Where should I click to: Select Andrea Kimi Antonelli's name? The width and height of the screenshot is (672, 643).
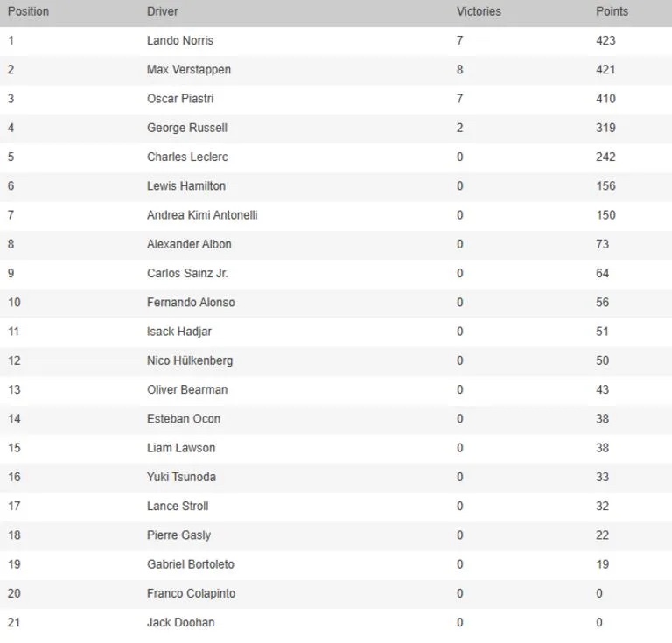click(202, 214)
